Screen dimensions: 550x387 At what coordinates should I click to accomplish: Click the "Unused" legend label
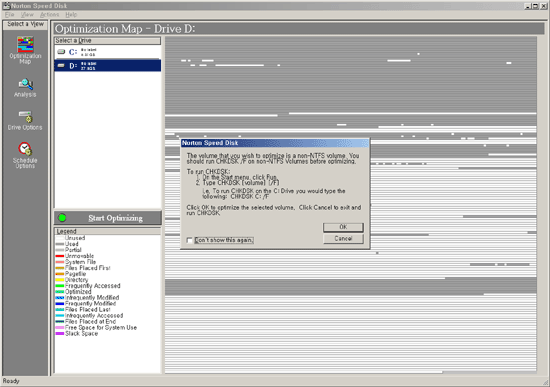coord(75,238)
